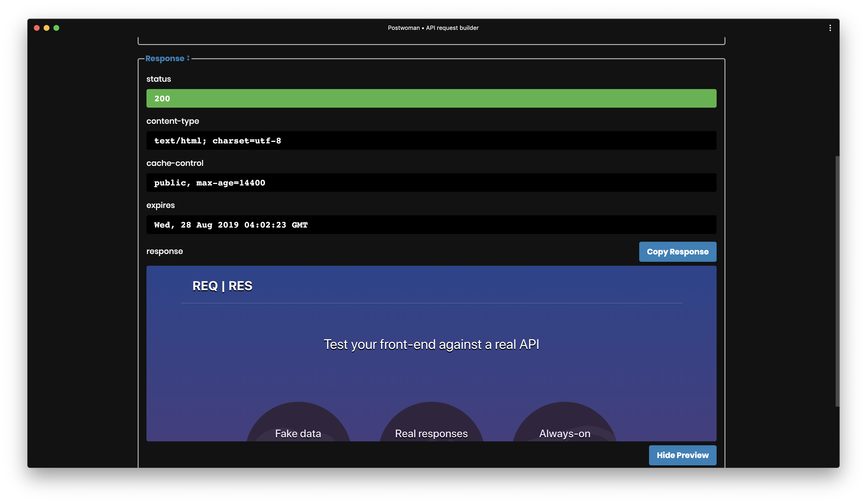Viewport: 867px width, 504px height.
Task: Select the content-type value field
Action: point(431,140)
